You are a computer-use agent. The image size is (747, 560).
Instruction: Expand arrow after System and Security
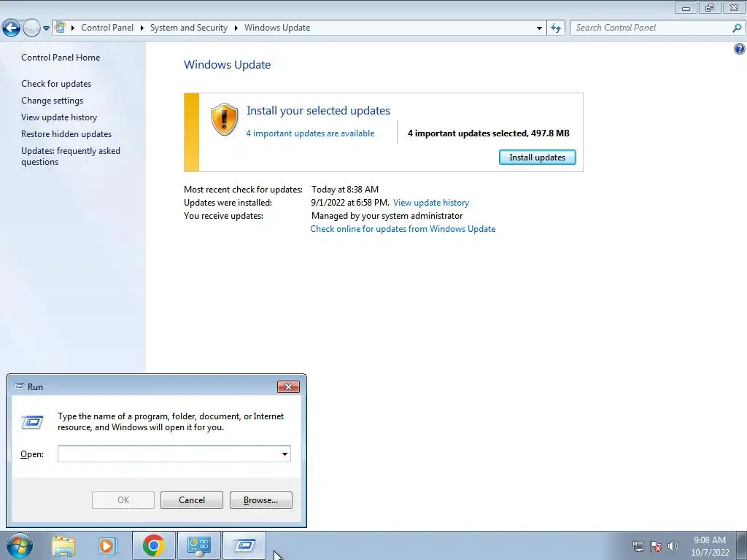[x=236, y=28]
